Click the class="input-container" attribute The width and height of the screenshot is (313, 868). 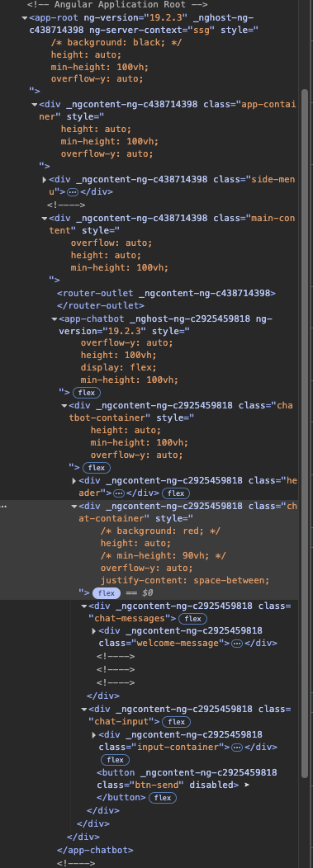coord(163,747)
